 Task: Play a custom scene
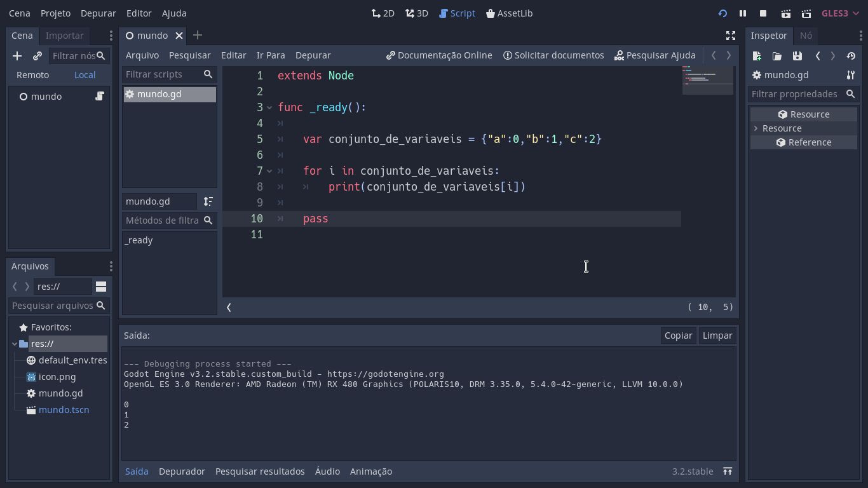[806, 13]
